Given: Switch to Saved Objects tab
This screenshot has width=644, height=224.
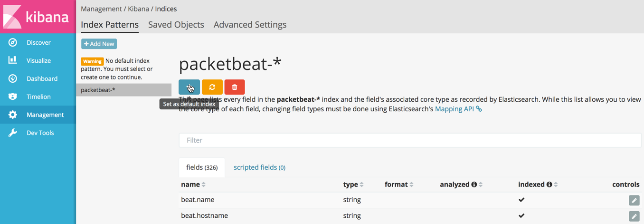Looking at the screenshot, I should click(x=176, y=25).
